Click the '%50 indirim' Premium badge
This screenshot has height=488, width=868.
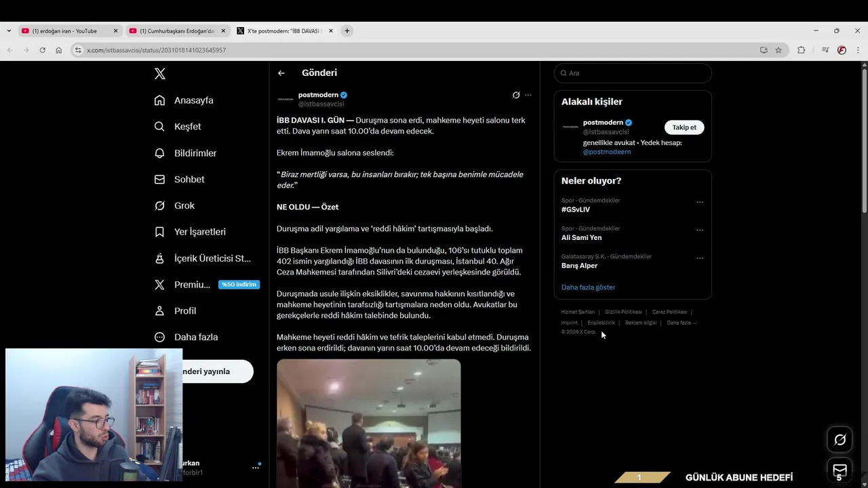click(239, 285)
